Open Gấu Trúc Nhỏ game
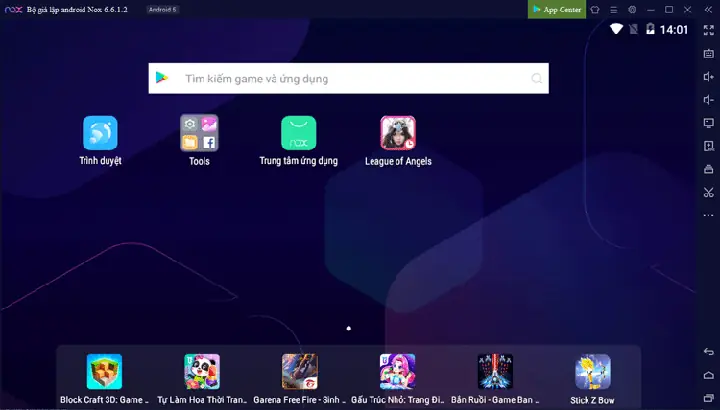 (397, 371)
